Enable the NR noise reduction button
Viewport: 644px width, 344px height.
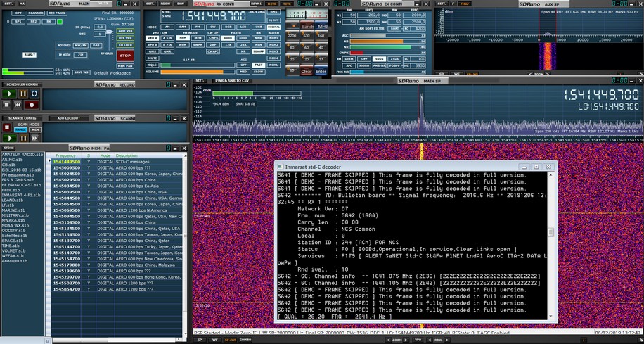pos(243,51)
